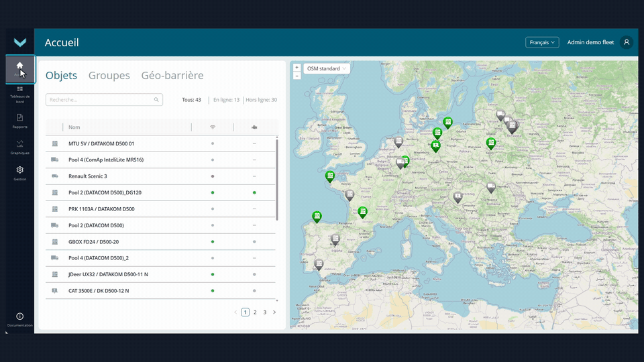Click the connection status wifi column icon

tap(213, 127)
